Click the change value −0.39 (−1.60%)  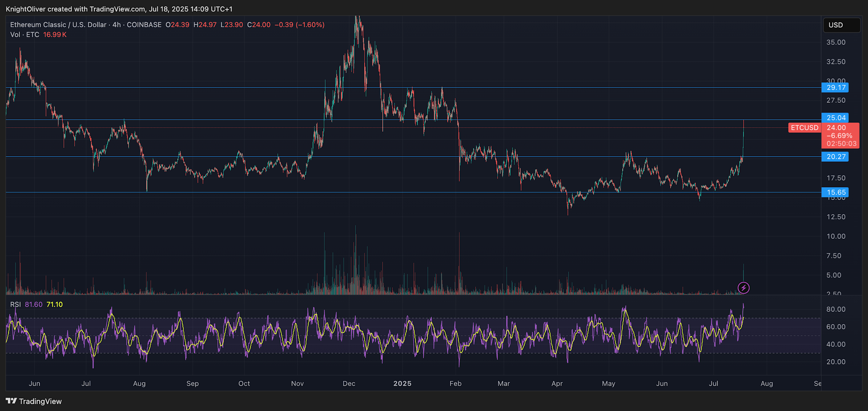coord(299,25)
